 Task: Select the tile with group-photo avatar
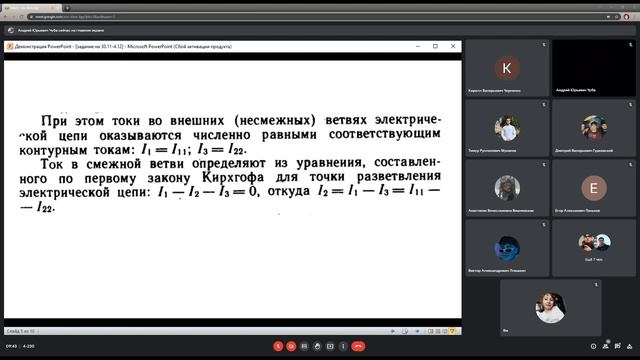pyautogui.click(x=594, y=128)
